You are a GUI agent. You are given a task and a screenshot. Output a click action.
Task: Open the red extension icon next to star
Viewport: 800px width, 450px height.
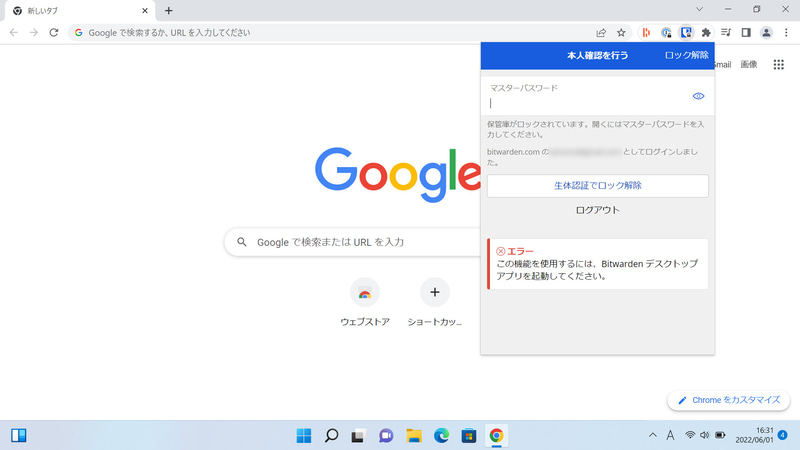pos(646,33)
